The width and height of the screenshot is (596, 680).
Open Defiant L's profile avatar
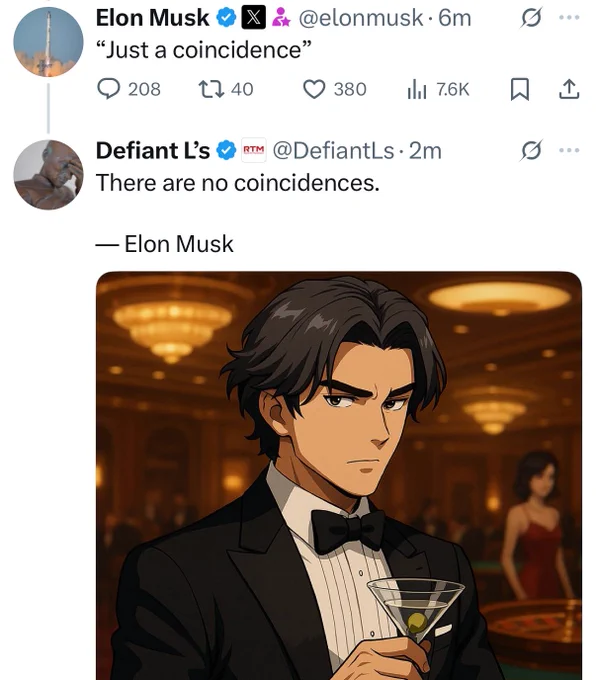click(x=48, y=175)
